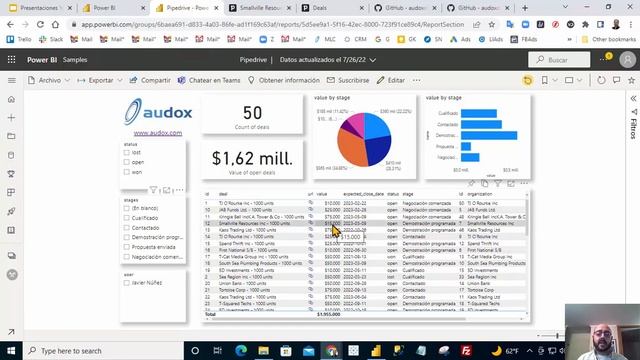Image resolution: width=640 pixels, height=360 pixels.
Task: Check the Contactado stage checkbox
Action: pyautogui.click(x=127, y=228)
